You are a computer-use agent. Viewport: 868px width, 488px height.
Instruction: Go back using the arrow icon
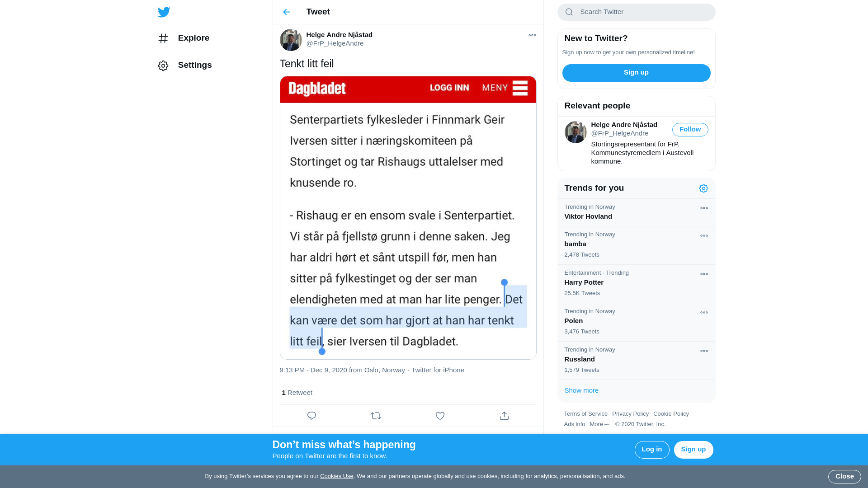point(287,12)
